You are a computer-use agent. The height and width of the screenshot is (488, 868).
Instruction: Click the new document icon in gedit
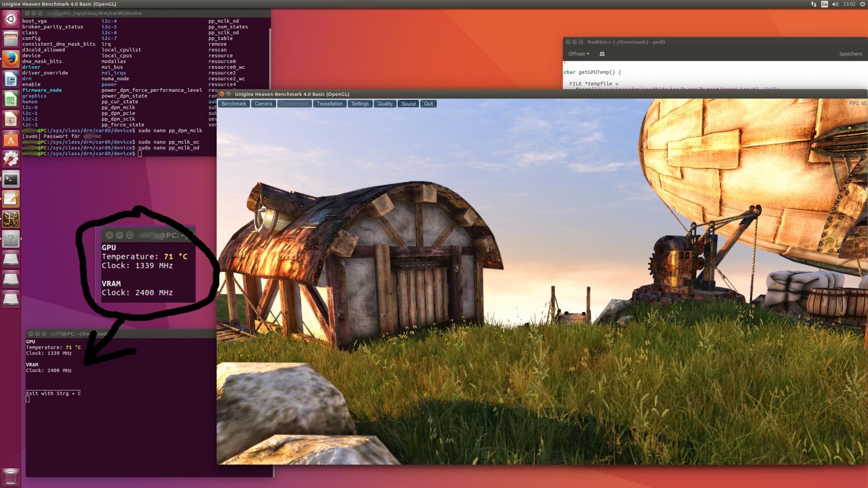click(x=602, y=54)
